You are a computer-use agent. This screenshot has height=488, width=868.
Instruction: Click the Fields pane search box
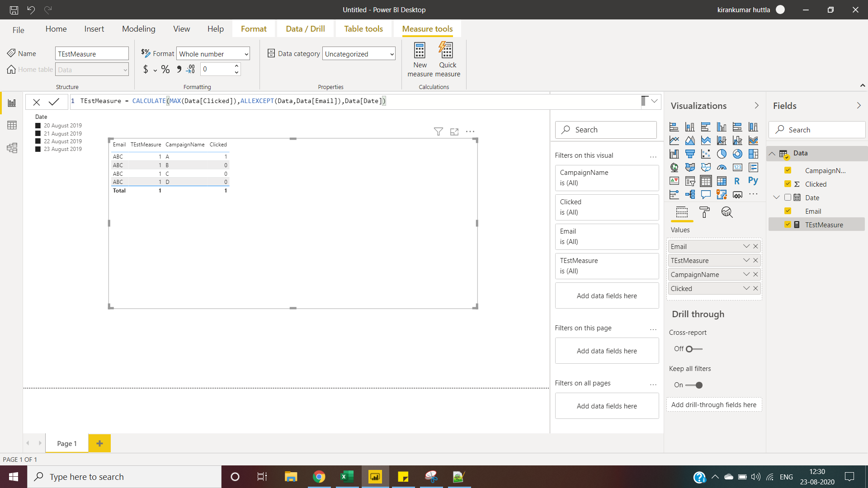pyautogui.click(x=817, y=130)
